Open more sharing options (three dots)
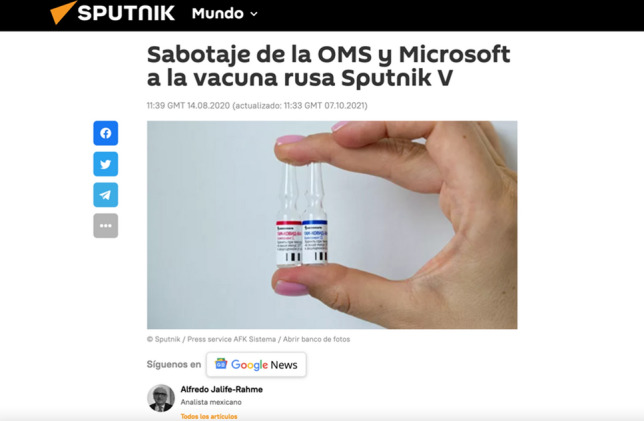Screen dimensions: 644x421 pyautogui.click(x=106, y=225)
